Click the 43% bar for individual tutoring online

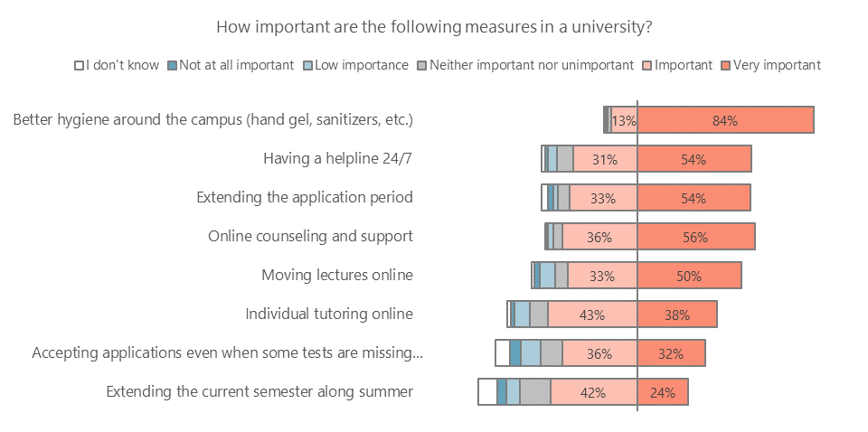[x=592, y=315]
